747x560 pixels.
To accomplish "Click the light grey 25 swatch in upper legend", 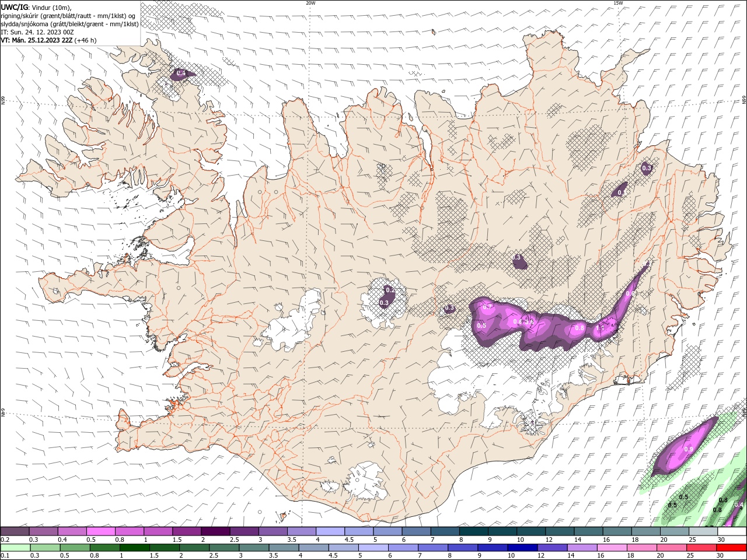I will 704,531.
